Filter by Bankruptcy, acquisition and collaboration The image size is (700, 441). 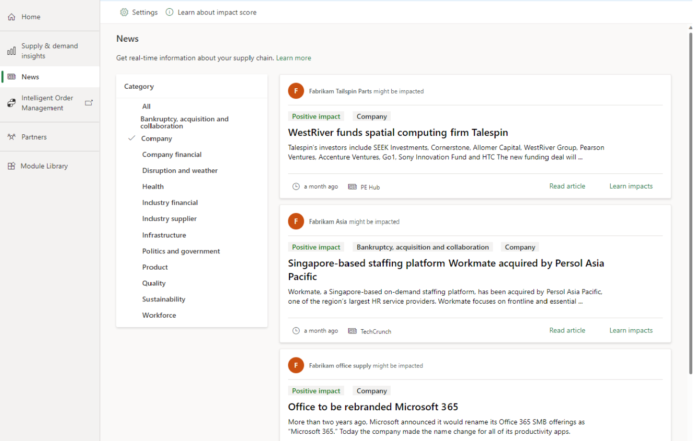[184, 122]
